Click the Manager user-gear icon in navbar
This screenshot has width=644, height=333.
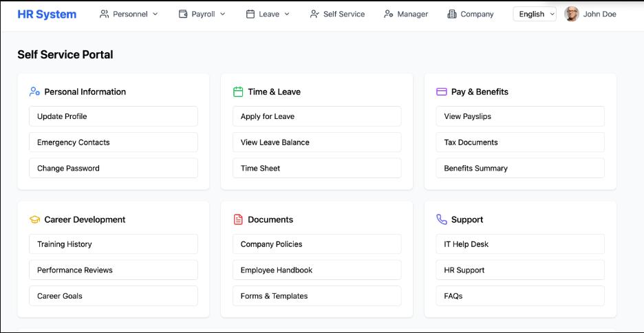point(389,14)
